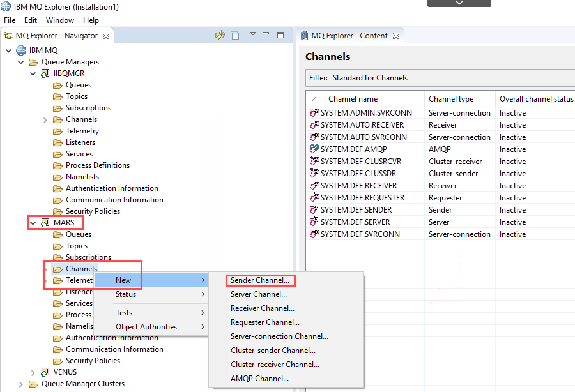The image size is (575, 392).
Task: Click the Queues folder icon under IIBQMGR
Action: 57,85
